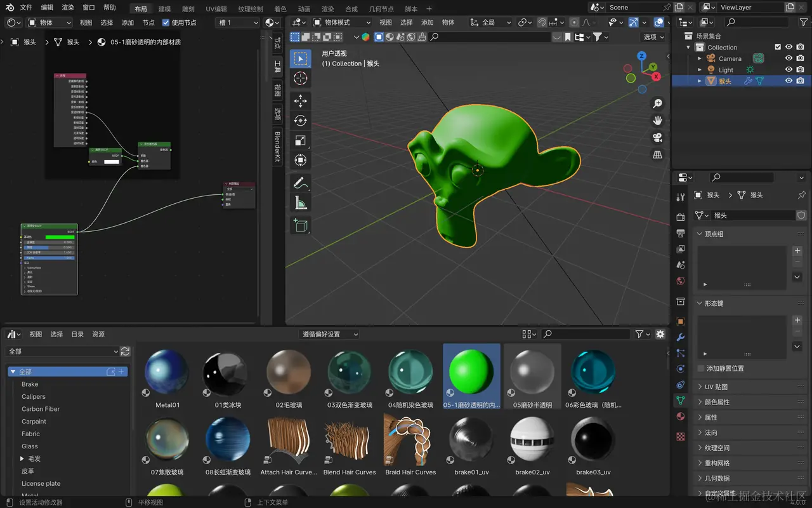Image resolution: width=812 pixels, height=508 pixels.
Task: Activate the 3D cursor tool
Action: coord(301,78)
